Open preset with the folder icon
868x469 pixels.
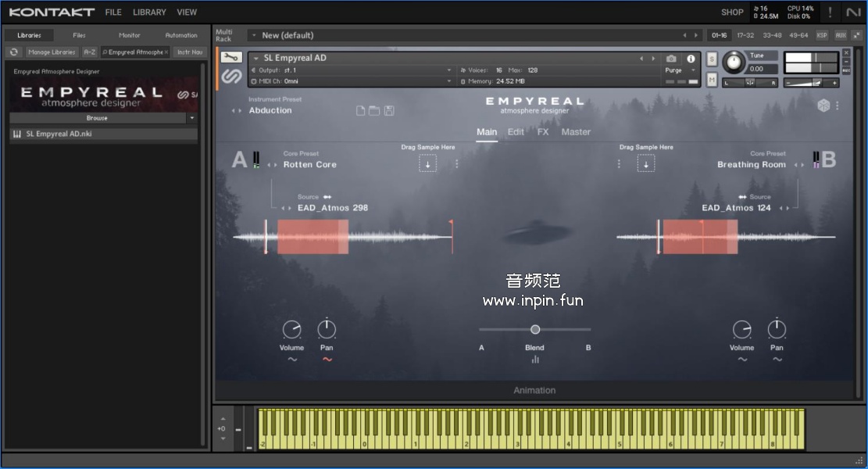[x=374, y=111]
